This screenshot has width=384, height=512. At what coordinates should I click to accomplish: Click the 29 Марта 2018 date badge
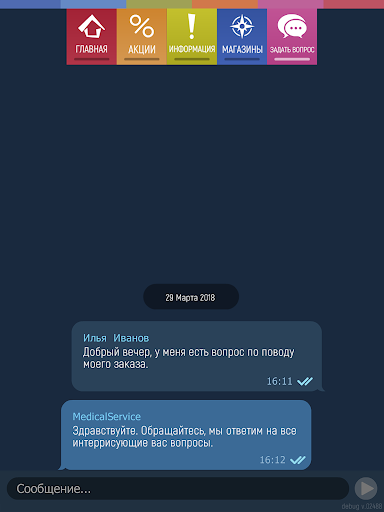click(191, 297)
